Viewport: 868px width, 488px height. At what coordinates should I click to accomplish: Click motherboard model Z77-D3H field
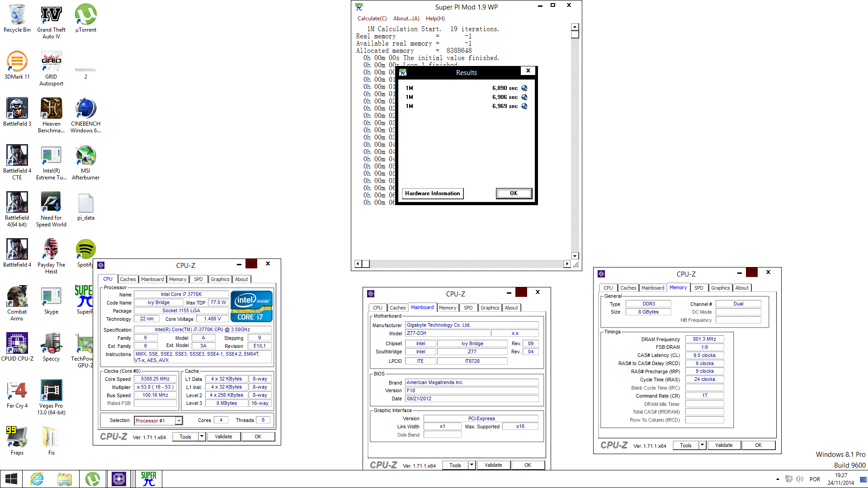pos(448,333)
